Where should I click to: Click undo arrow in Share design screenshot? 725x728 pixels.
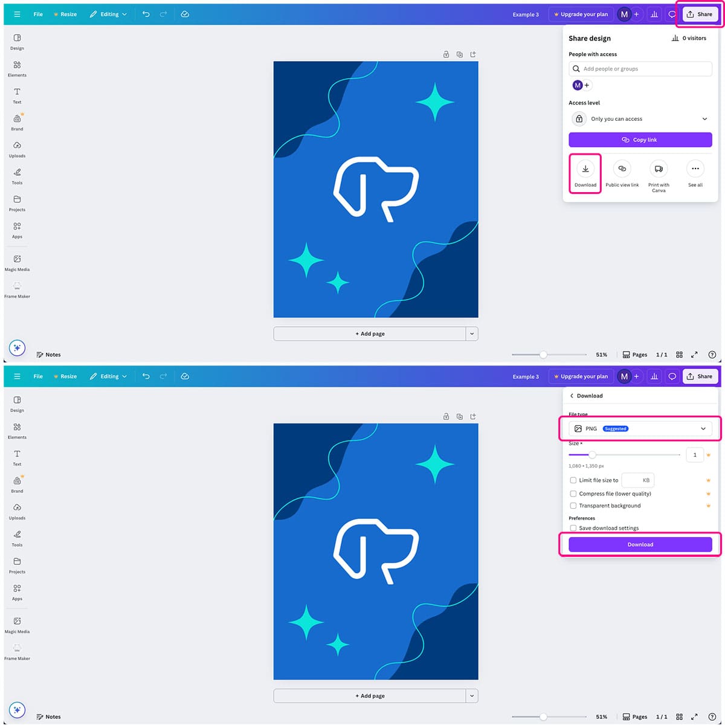coord(146,14)
